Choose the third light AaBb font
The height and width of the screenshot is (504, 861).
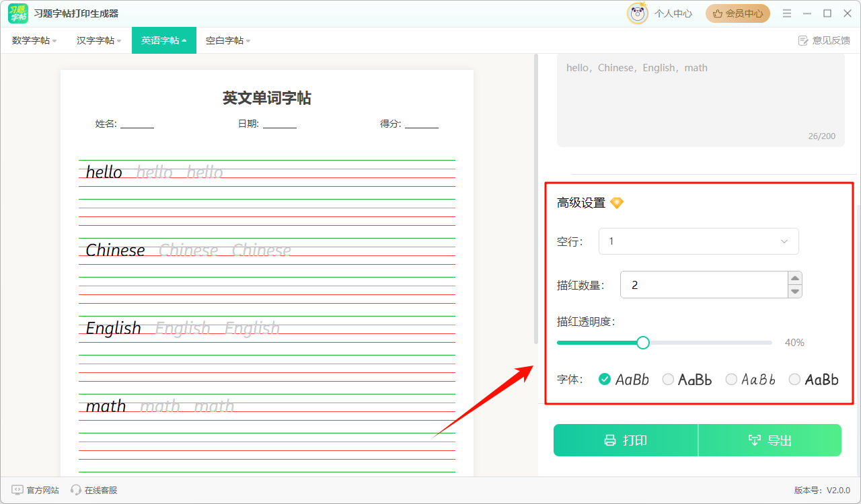click(731, 380)
